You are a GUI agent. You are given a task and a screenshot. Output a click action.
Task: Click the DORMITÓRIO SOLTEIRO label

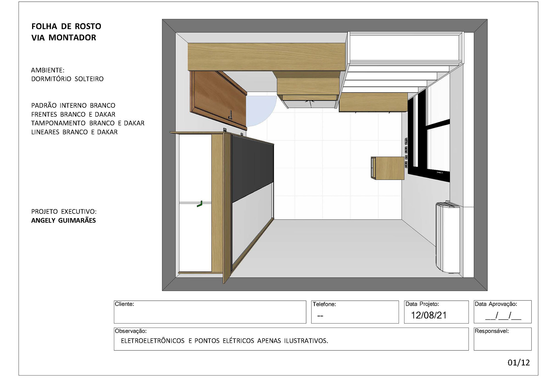(x=67, y=79)
